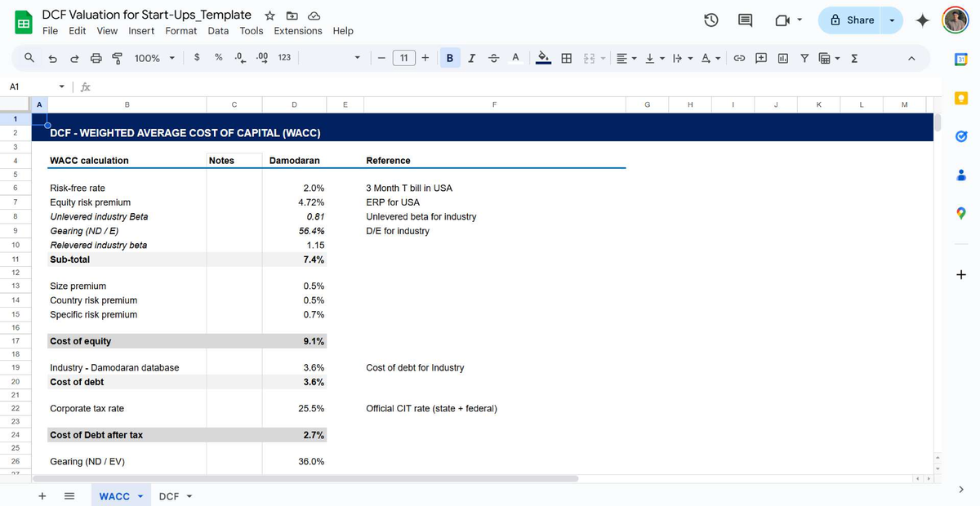Viewport: 980px width, 506px height.
Task: Open the Data menu
Action: pos(218,30)
